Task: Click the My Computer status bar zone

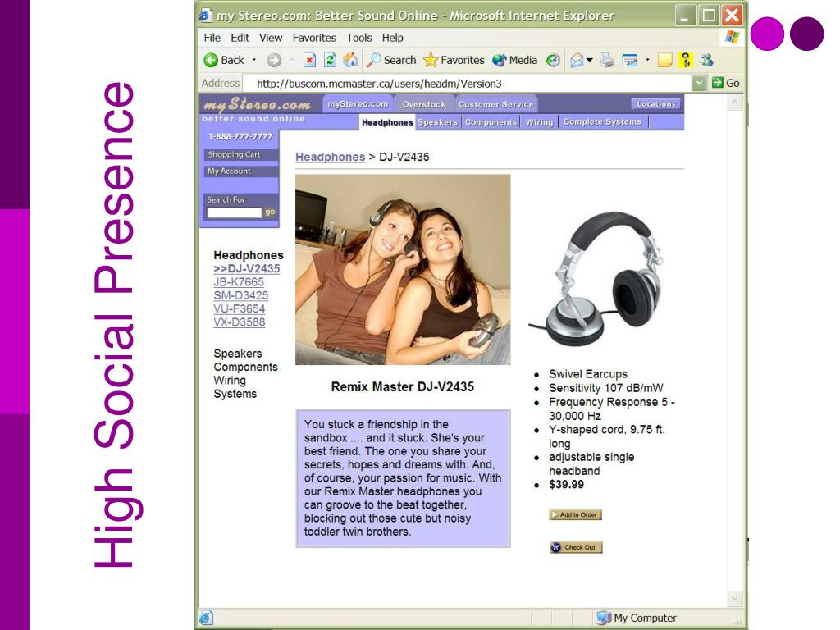Action: 637,618
